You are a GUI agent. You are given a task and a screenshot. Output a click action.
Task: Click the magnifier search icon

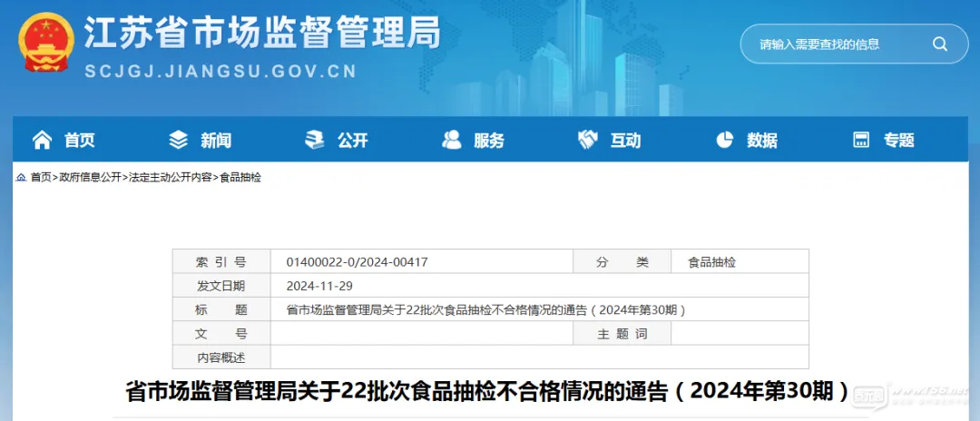(939, 44)
